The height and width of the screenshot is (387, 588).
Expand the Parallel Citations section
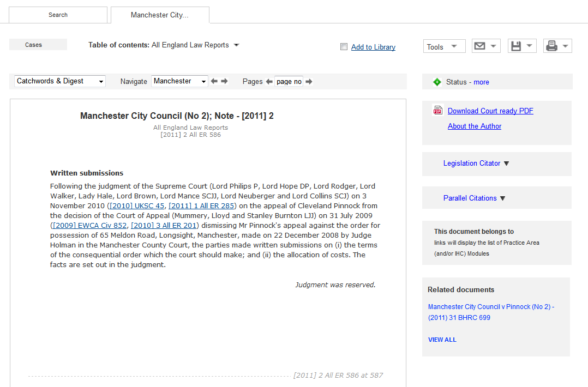point(474,198)
